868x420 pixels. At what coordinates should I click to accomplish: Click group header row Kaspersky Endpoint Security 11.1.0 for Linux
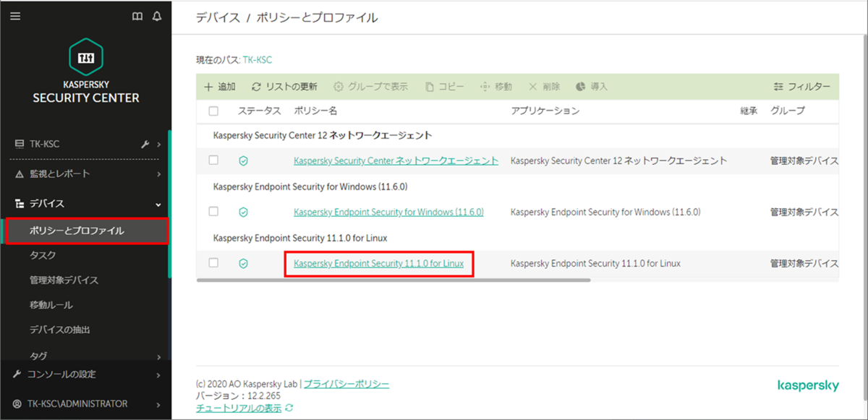click(x=517, y=237)
